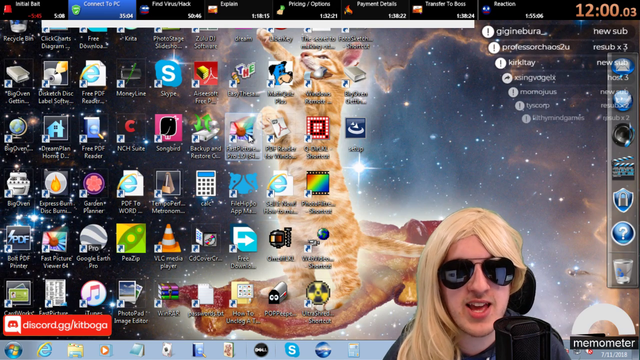Viewport: 640px width, 360px height.
Task: Open the WinRAR desktop icon
Action: [168, 298]
